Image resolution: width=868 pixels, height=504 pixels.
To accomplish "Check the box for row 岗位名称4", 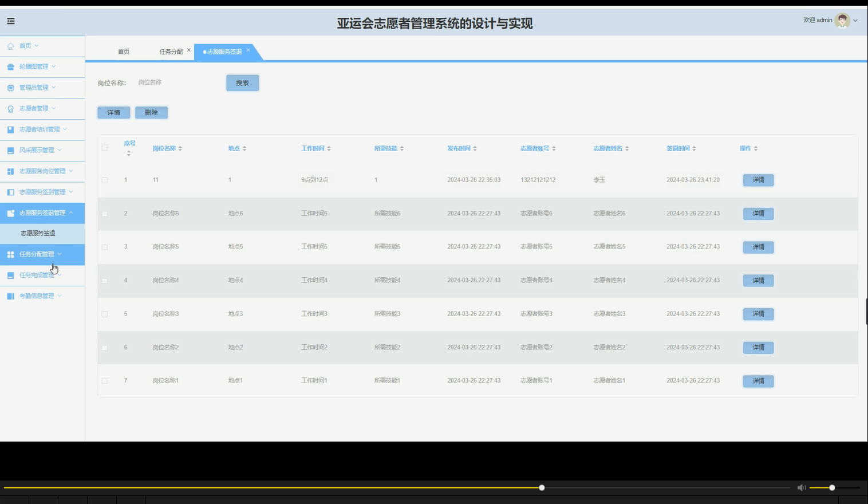I will pyautogui.click(x=105, y=281).
